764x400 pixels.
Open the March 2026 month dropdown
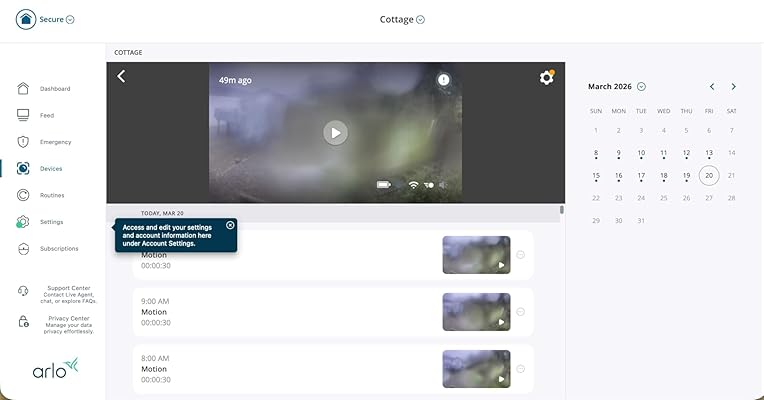coord(616,86)
